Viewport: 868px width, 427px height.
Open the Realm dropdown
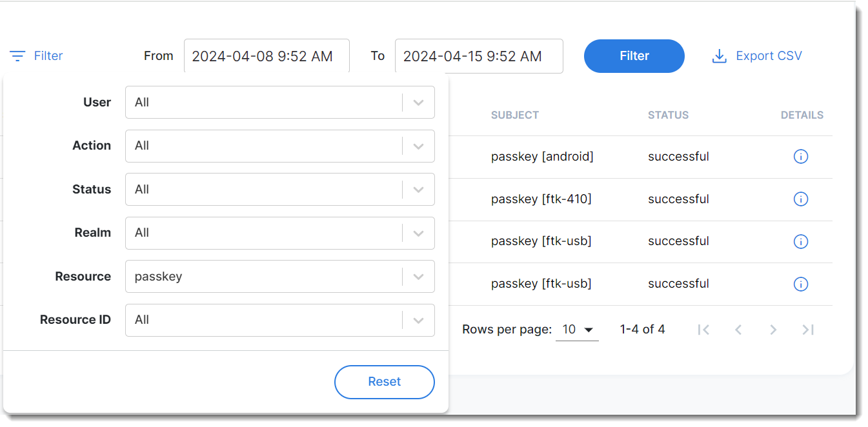(418, 233)
